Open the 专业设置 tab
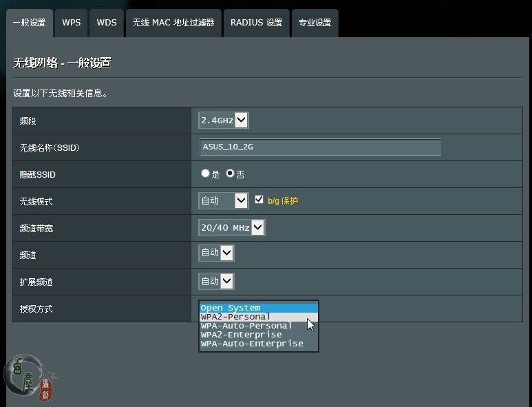Image resolution: width=532 pixels, height=407 pixels. click(315, 23)
